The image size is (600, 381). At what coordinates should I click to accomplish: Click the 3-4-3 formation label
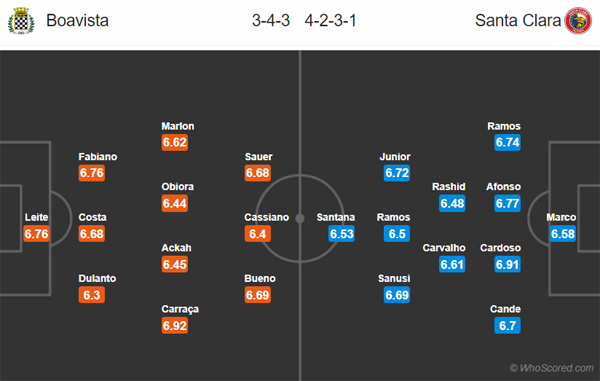click(x=271, y=21)
